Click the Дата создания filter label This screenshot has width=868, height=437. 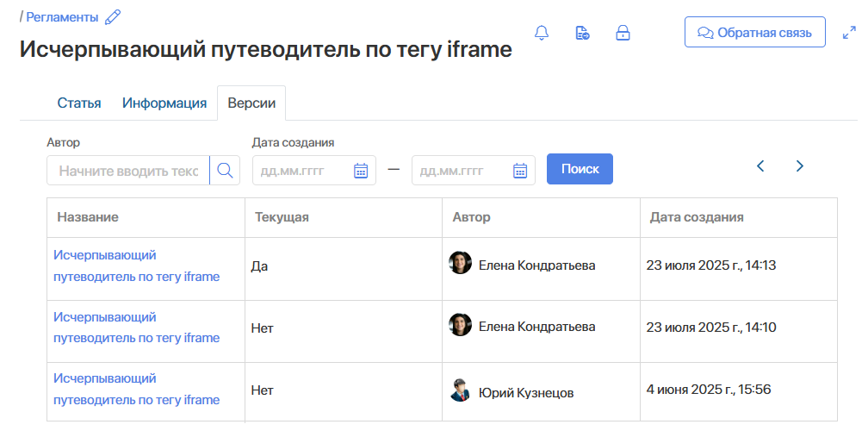293,142
